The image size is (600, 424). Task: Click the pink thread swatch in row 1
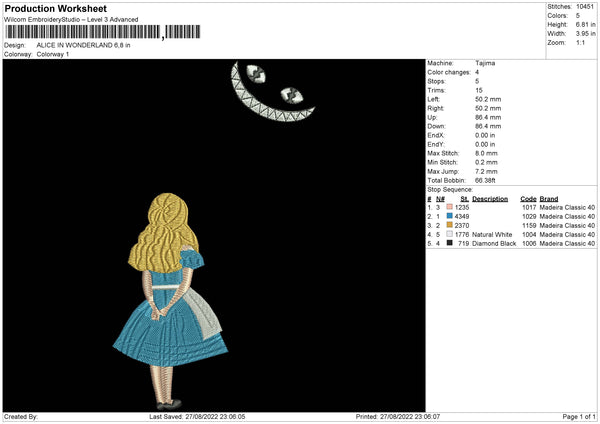click(449, 207)
